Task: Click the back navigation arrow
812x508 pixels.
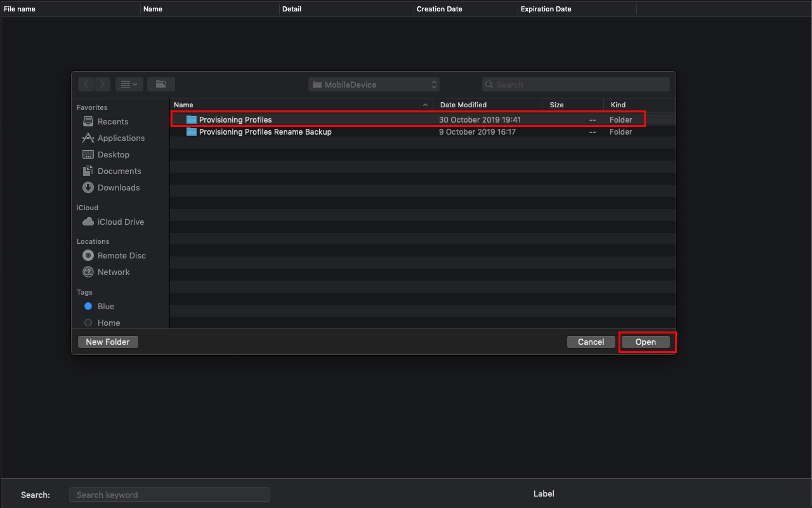Action: pyautogui.click(x=86, y=84)
